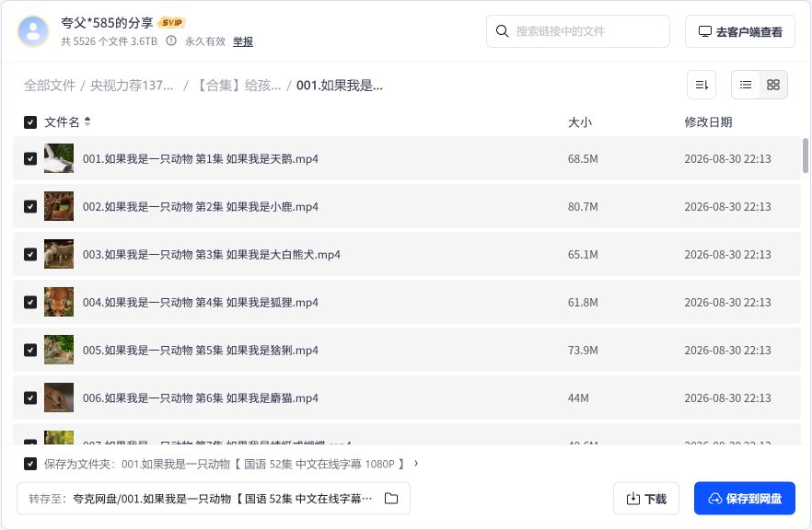Go to 【合集】给孩... breadcrumb

pyautogui.click(x=238, y=86)
